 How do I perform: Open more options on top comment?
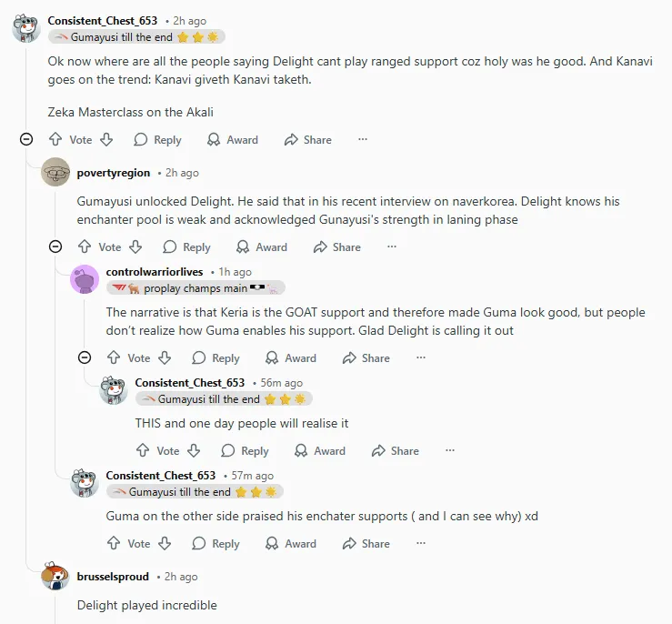tap(363, 140)
